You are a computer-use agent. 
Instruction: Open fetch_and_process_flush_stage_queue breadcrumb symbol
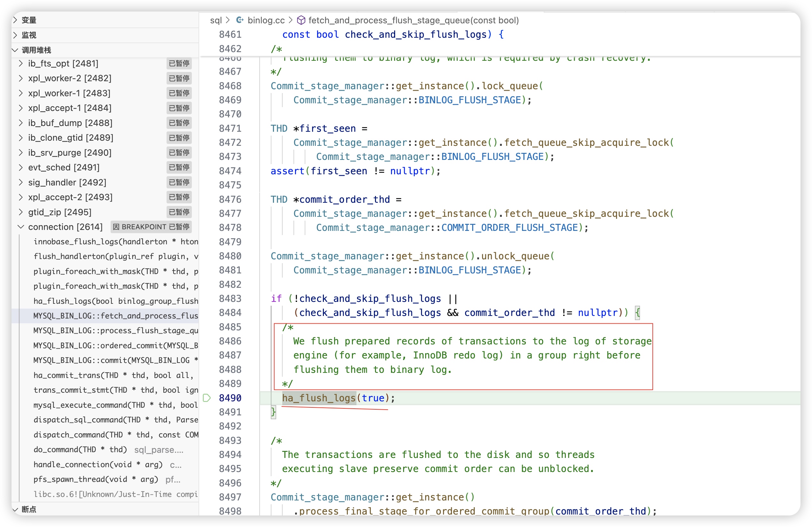pyautogui.click(x=413, y=20)
